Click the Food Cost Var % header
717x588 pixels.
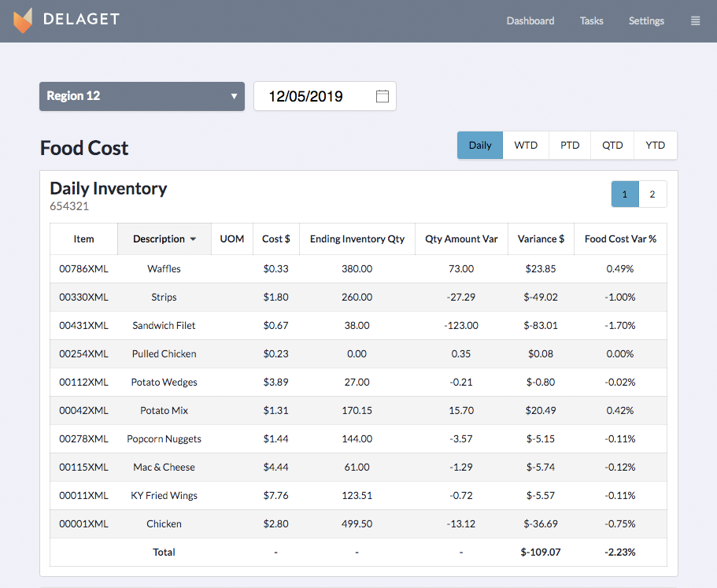(620, 239)
